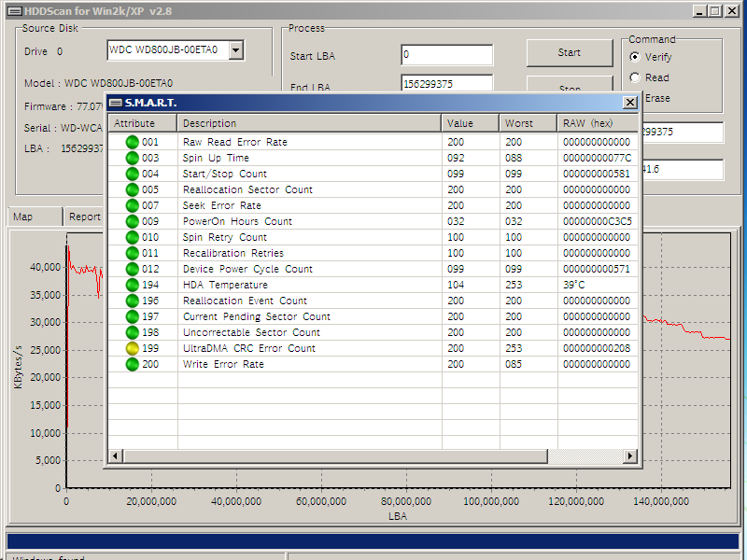This screenshot has height=560, width=747.
Task: Click green icon for Write Error Rate
Action: click(133, 364)
